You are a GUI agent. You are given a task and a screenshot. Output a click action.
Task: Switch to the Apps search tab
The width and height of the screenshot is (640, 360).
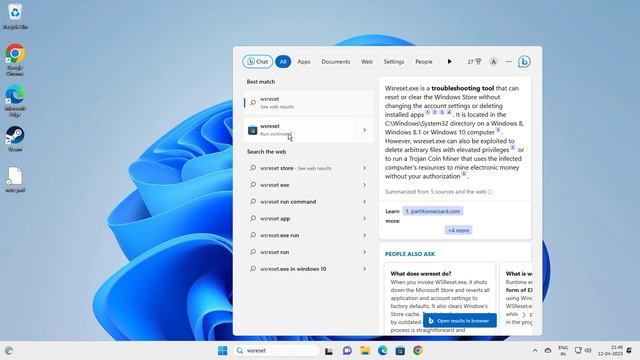[x=304, y=62]
